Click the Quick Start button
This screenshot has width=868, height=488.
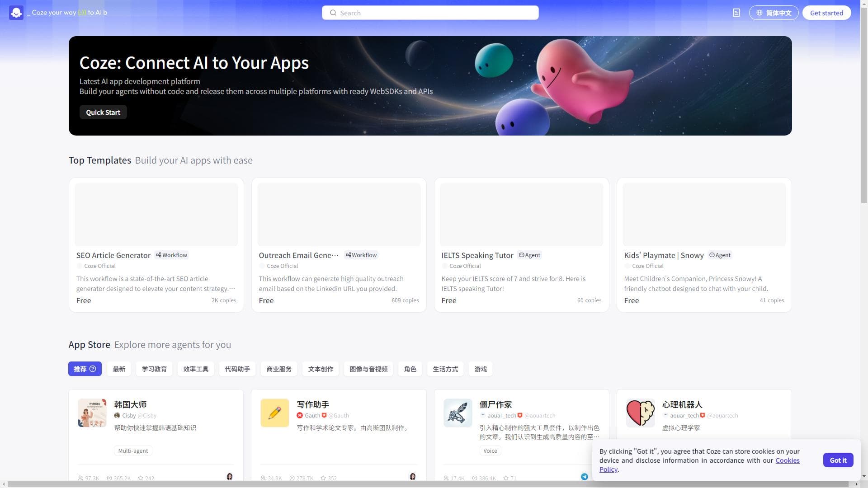103,112
